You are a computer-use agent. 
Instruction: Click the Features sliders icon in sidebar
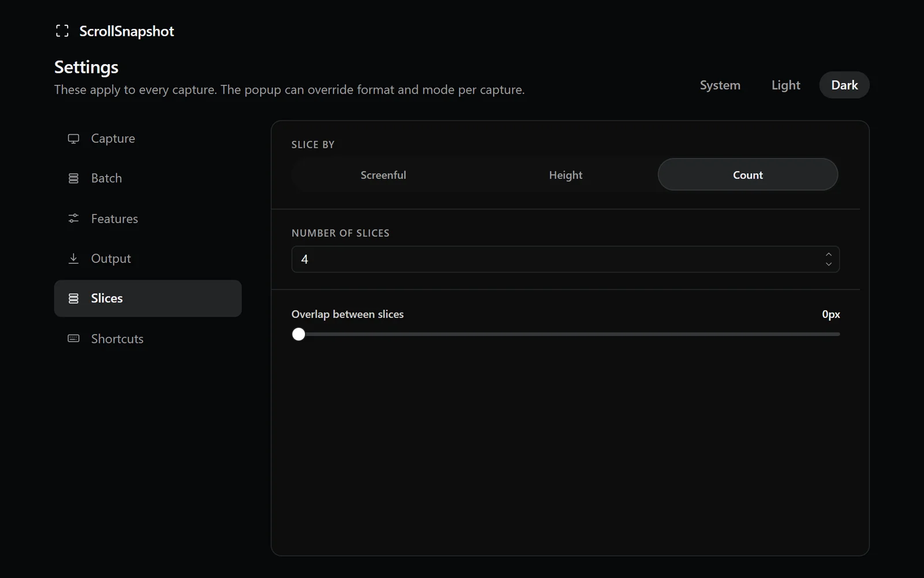(73, 218)
